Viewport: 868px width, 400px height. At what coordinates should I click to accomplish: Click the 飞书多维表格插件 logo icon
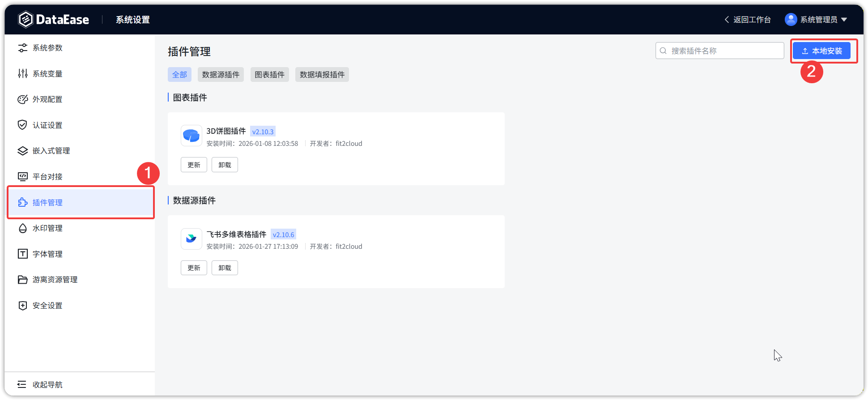(x=191, y=238)
